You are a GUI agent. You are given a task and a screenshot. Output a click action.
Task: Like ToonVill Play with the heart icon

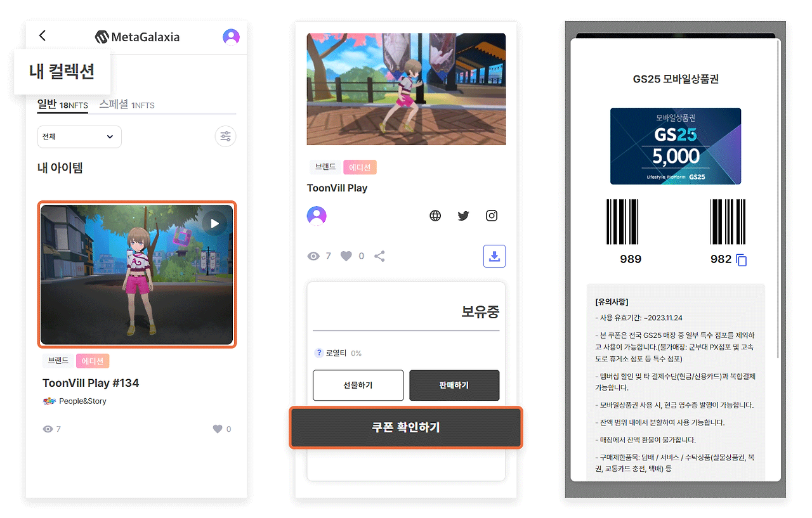346,256
